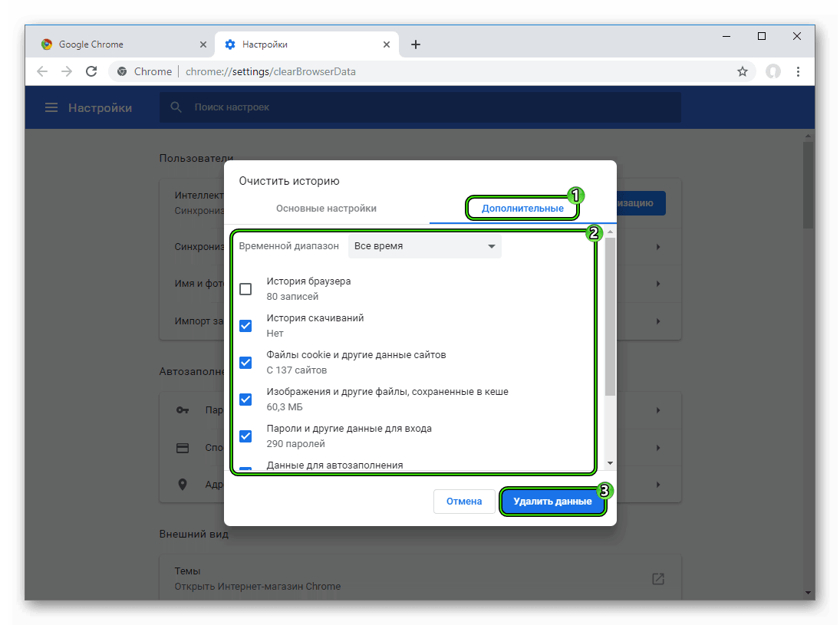
Task: Close the Настройки tab
Action: tap(387, 44)
